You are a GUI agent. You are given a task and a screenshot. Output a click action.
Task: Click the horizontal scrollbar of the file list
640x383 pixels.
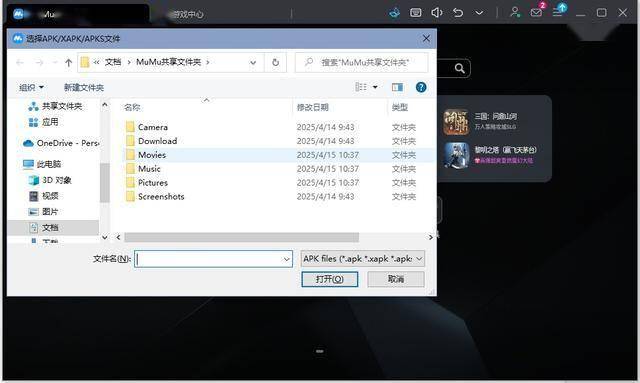[241, 237]
